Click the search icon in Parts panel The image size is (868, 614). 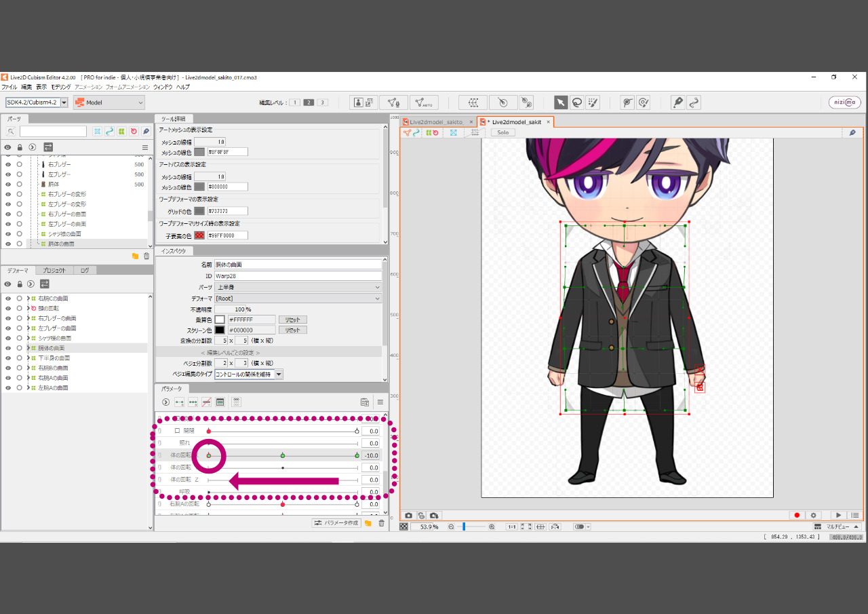point(12,132)
